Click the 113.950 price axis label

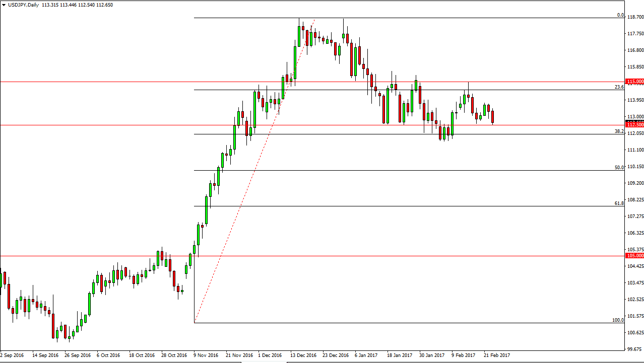tap(635, 100)
